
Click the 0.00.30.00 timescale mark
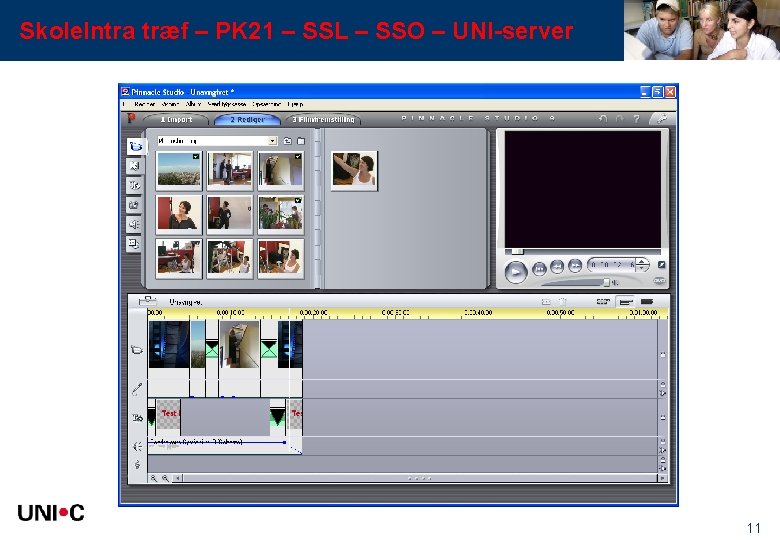point(395,313)
